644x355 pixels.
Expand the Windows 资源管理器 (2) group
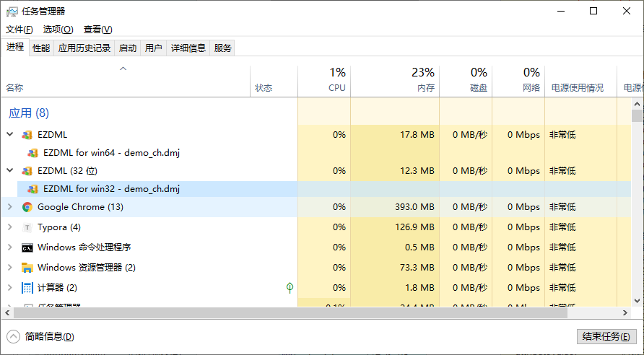click(10, 267)
